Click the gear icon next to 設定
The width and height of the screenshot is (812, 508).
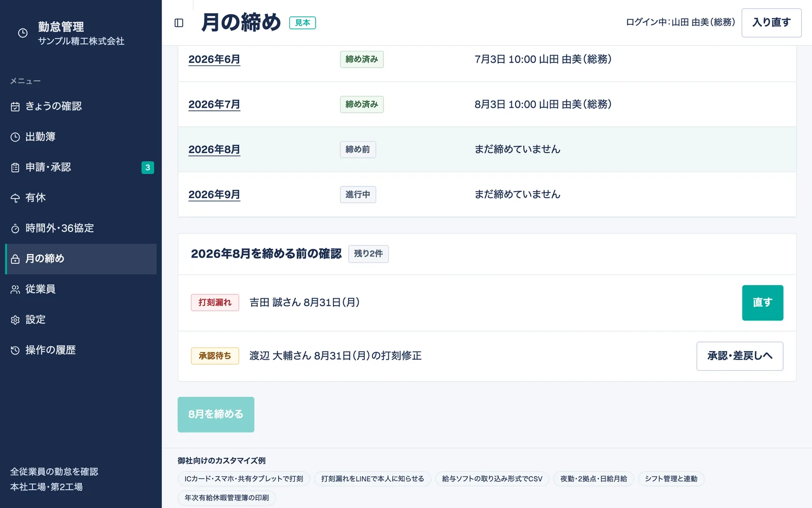click(15, 320)
